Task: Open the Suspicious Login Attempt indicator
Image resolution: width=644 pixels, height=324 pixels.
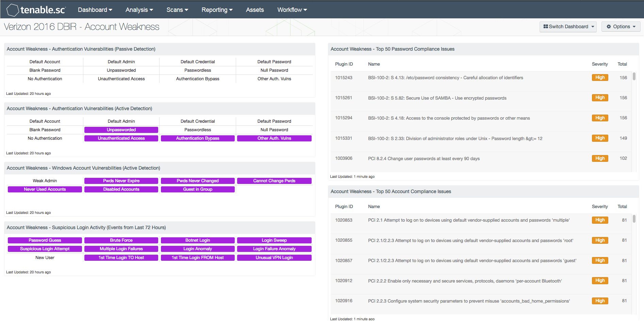Action: 45,249
